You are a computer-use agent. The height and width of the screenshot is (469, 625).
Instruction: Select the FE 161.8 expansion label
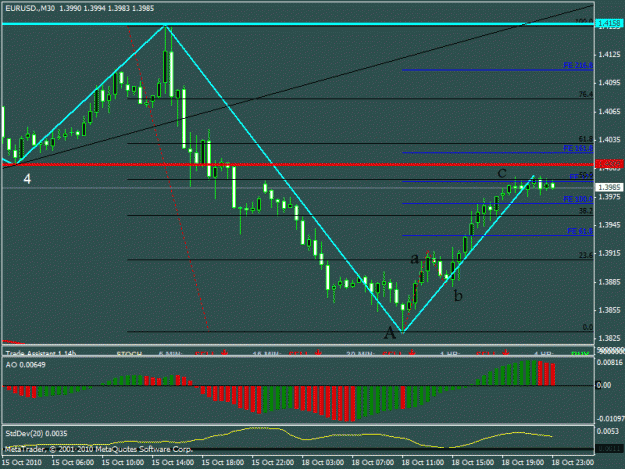point(578,148)
